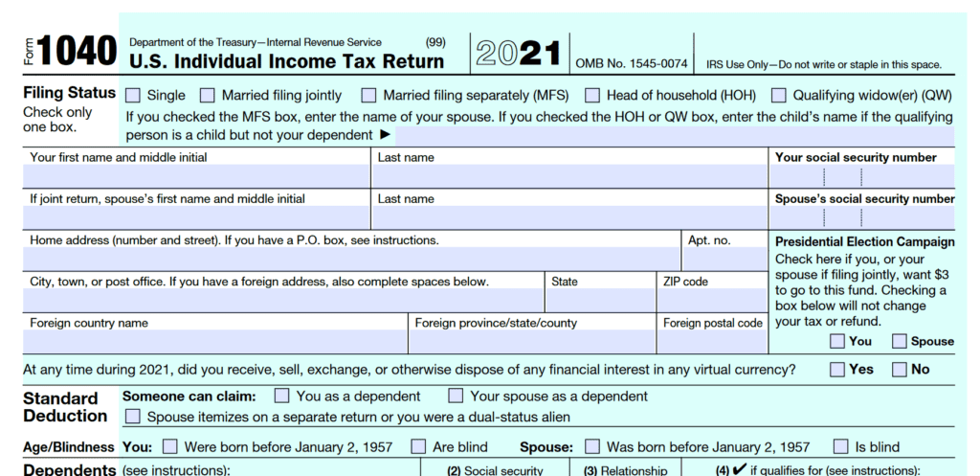Check Married filing separately (MFS) box
Viewport: 980px width, 476px height.
tap(368, 95)
